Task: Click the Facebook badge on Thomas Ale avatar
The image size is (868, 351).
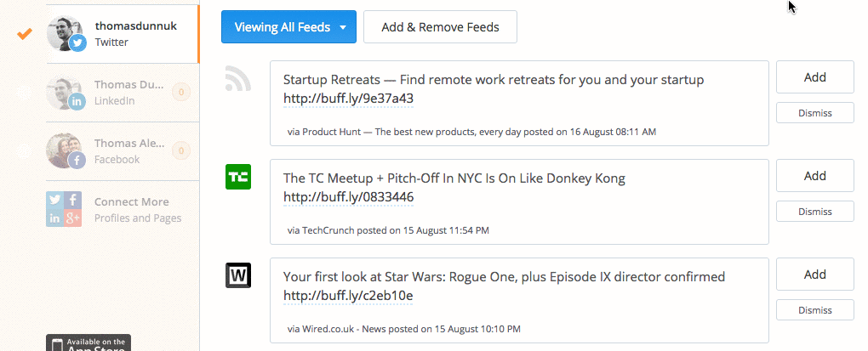Action: 77,161
